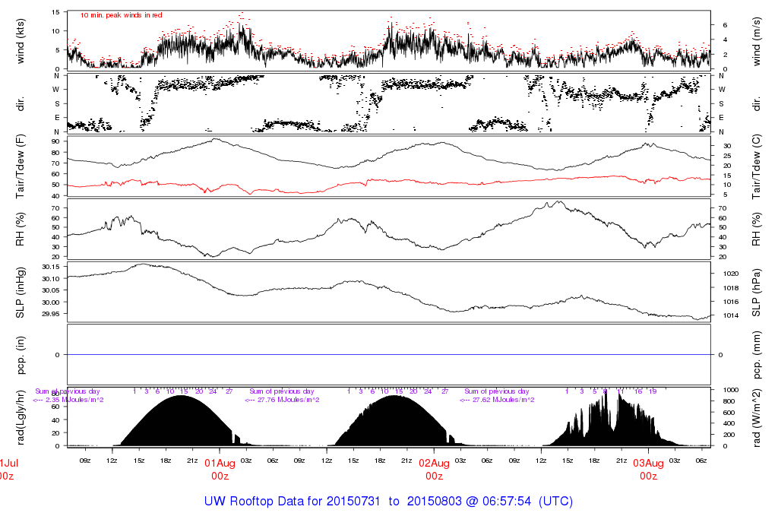This screenshot has height=532, width=778.
Task: Click the "30.15" tick on the SLP axis
Action: (x=51, y=267)
